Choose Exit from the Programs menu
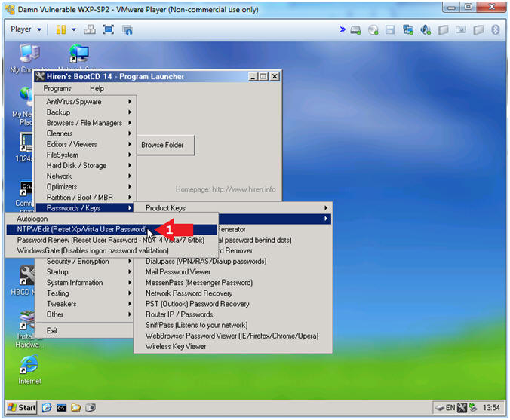This screenshot has width=510, height=420. [x=85, y=330]
